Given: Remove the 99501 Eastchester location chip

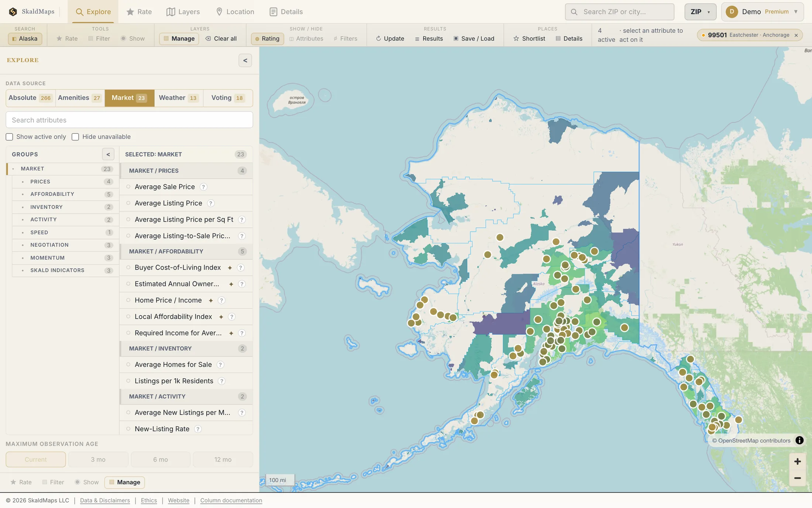Looking at the screenshot, I should point(796,35).
